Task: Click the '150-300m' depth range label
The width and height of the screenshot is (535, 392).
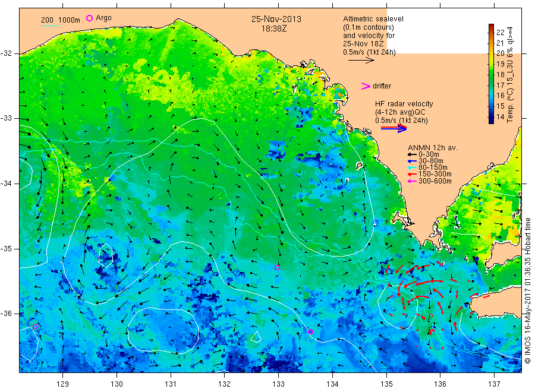Action: (435, 174)
